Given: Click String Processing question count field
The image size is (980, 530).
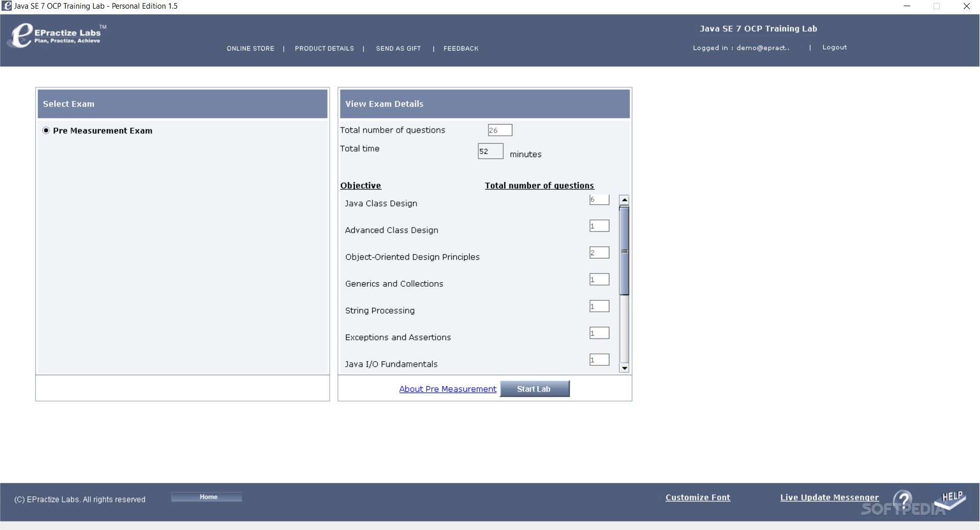Looking at the screenshot, I should click(x=599, y=306).
